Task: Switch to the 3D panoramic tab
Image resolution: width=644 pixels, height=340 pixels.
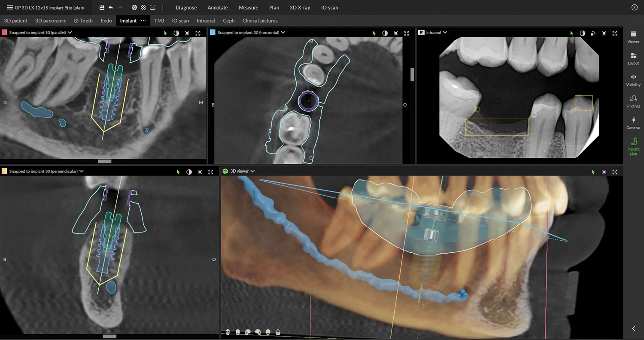Action: click(x=50, y=21)
